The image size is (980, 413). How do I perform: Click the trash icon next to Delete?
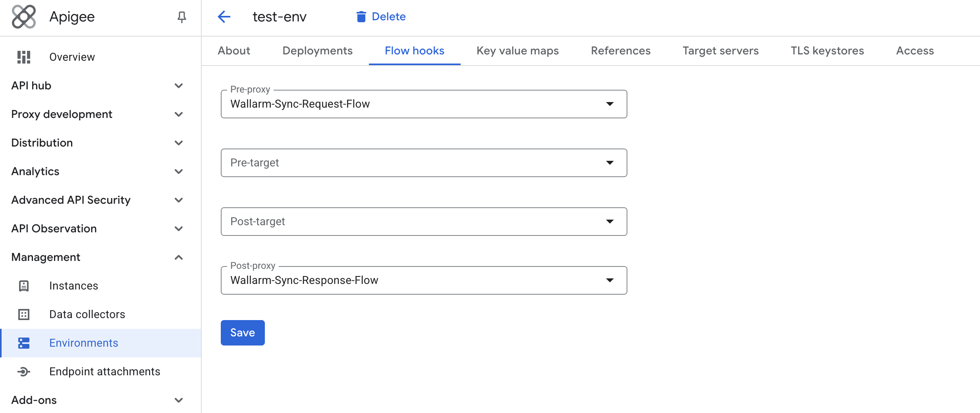(361, 17)
